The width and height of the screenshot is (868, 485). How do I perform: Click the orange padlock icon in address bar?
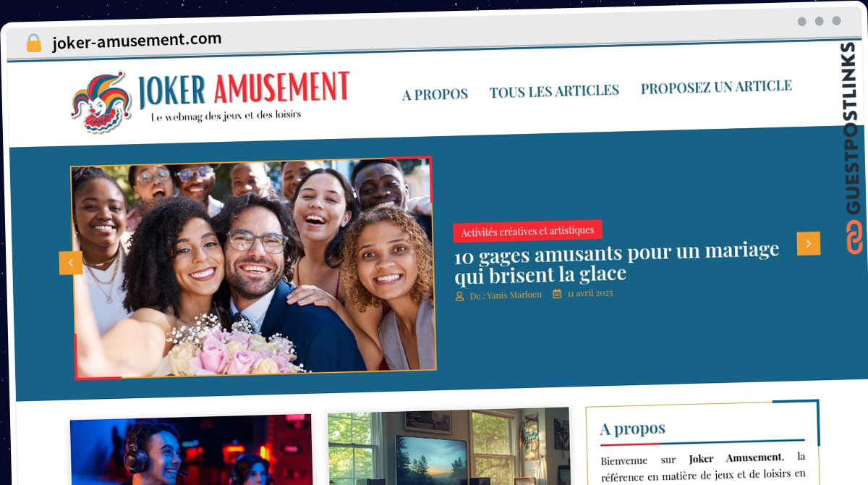pos(34,43)
